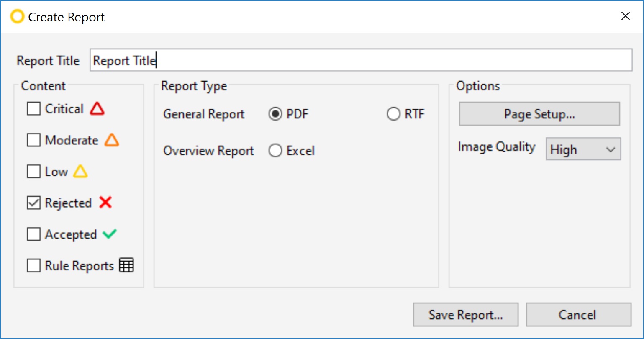The height and width of the screenshot is (339, 644).
Task: Enable the Critical content checkbox
Action: point(34,108)
